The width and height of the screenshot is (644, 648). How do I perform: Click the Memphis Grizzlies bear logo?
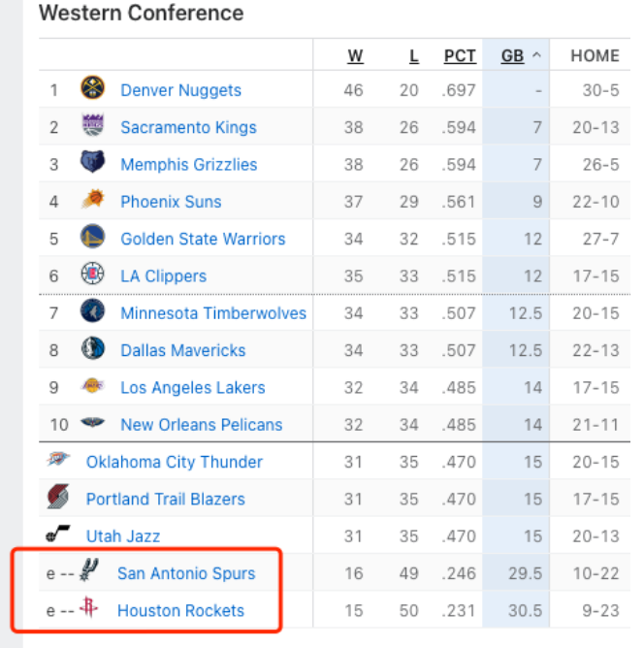92,162
